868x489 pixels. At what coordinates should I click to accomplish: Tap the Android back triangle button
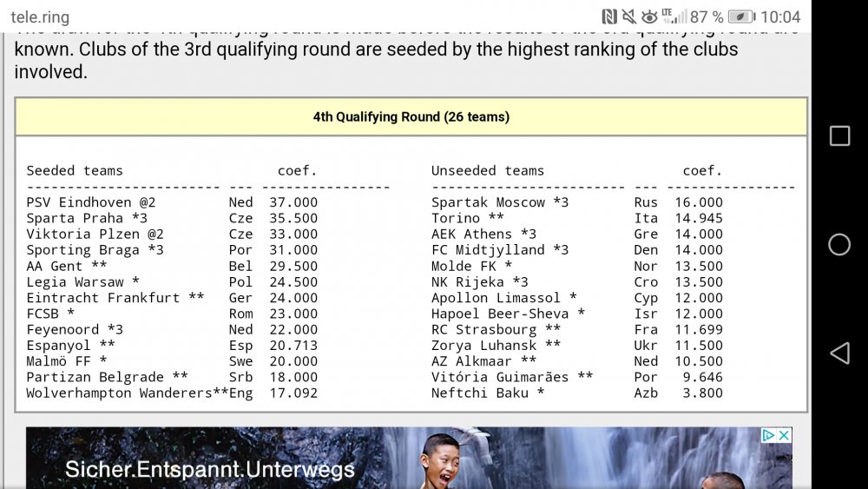click(x=839, y=353)
